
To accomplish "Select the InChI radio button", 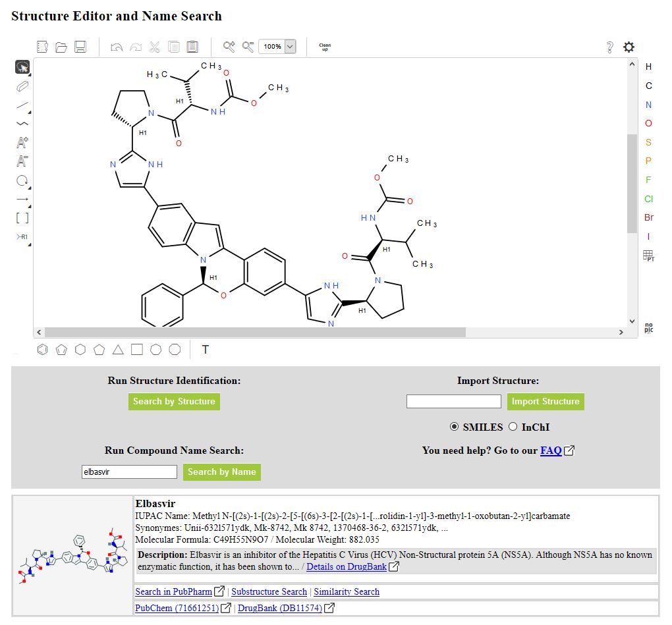I will click(513, 427).
